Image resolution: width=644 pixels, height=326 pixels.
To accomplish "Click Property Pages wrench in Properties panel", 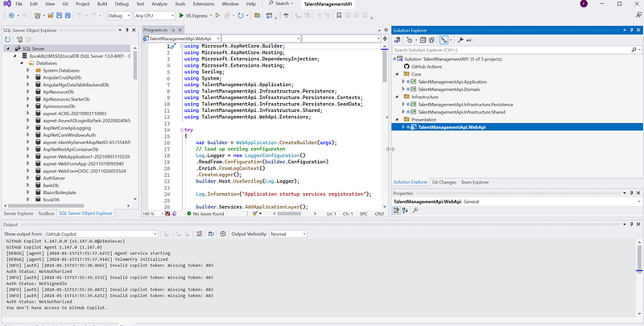I will coord(415,210).
